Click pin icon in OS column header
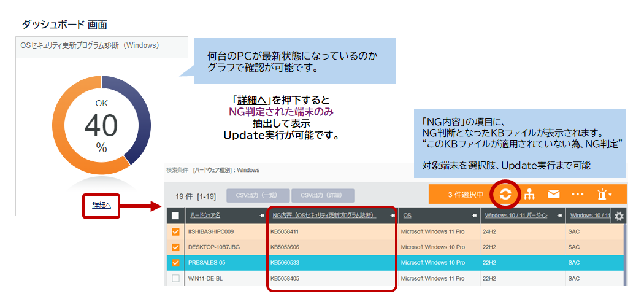Screen dimensions: 644x307 473,216
